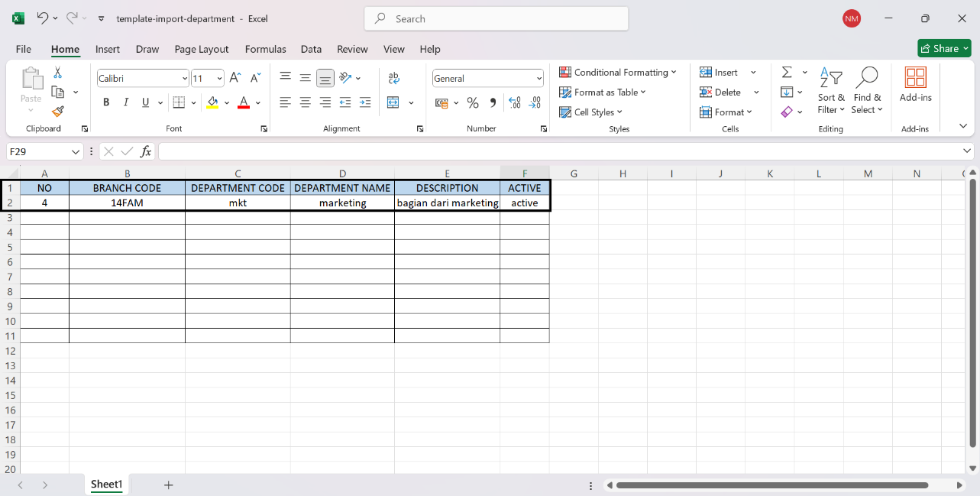Open the Add-ins icon
This screenshot has height=496, width=980.
point(915,84)
